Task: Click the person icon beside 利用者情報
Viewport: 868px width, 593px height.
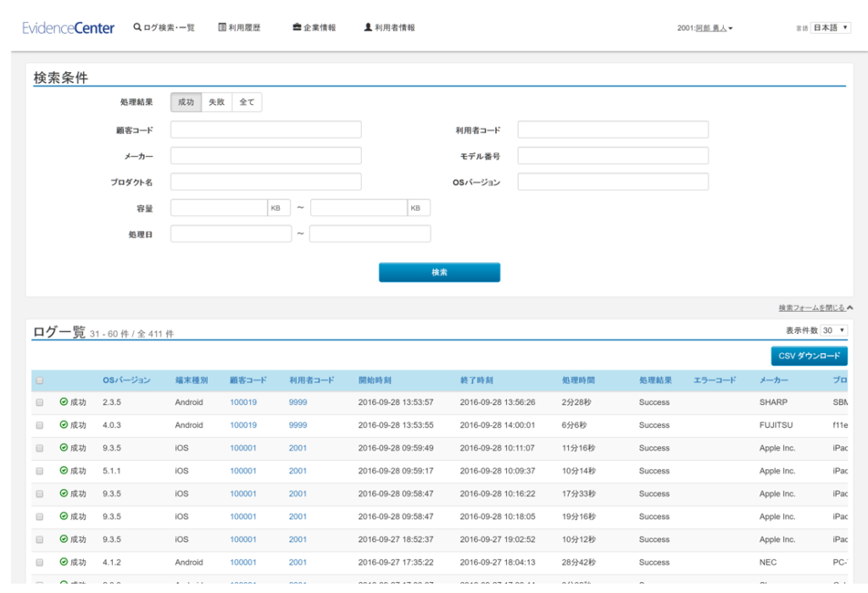Action: pos(368,27)
